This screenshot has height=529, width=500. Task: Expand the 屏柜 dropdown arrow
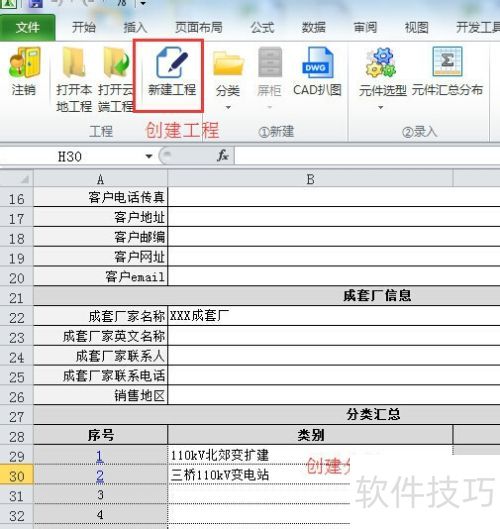click(270, 108)
